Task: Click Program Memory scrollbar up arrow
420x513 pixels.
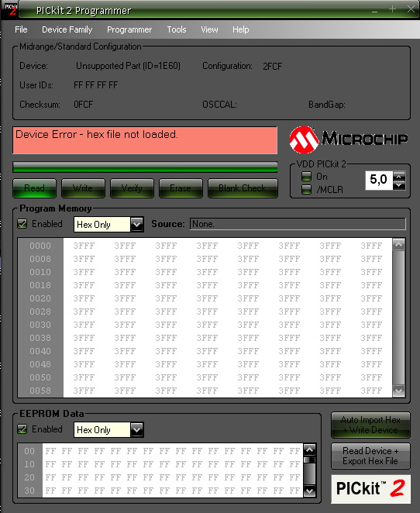Action: click(x=399, y=244)
